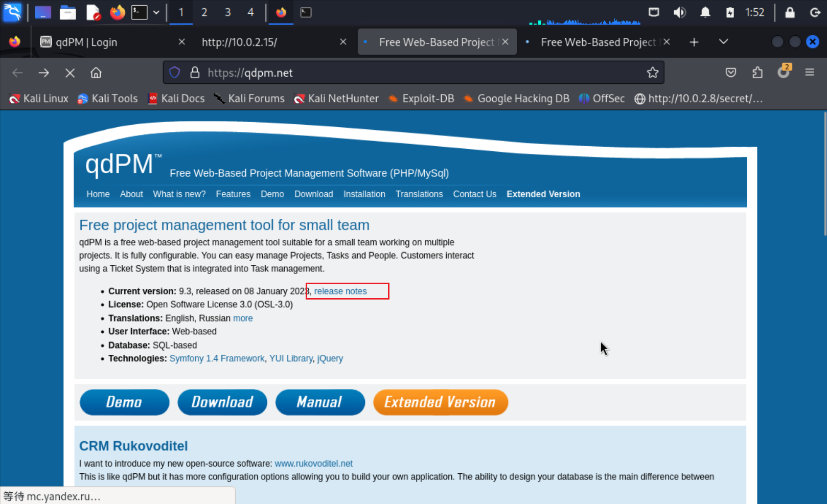Switch to workspace 3
This screenshot has height=504, width=827.
pos(227,12)
